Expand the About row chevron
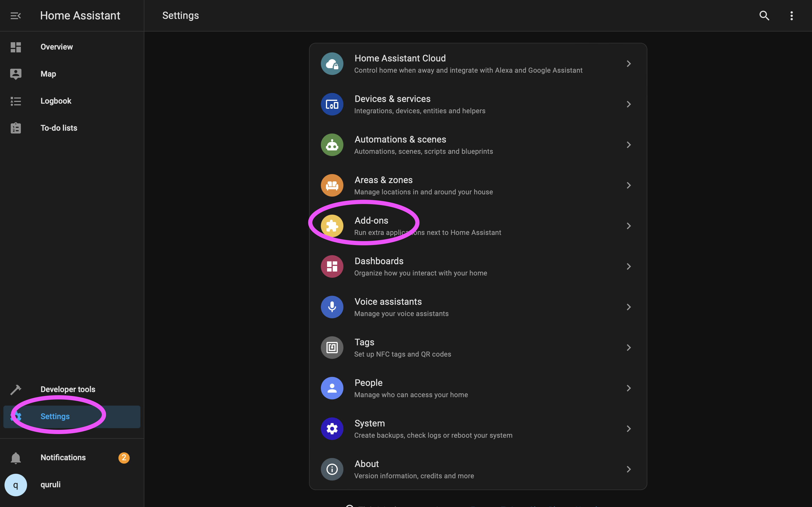 (628, 470)
